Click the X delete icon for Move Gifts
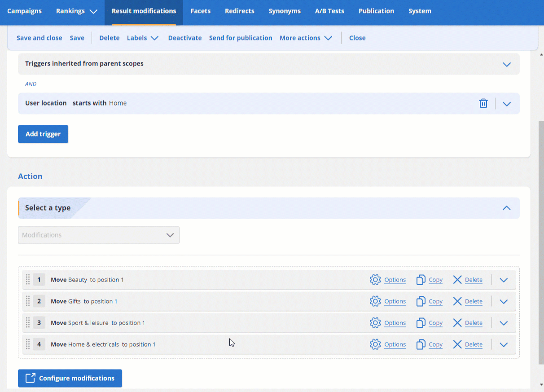 pos(457,301)
